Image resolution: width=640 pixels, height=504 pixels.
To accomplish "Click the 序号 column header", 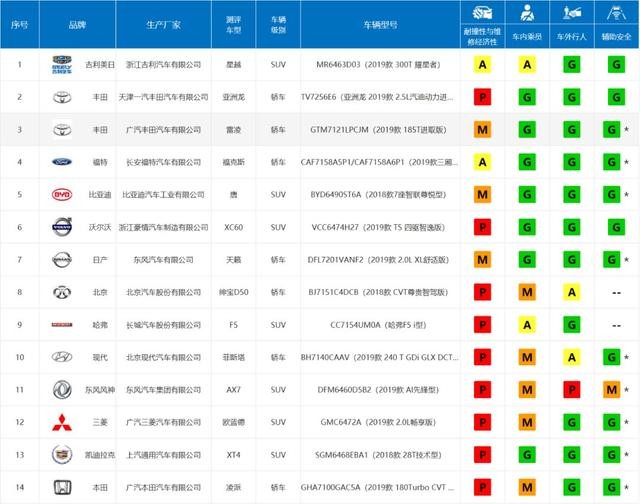I will [x=19, y=24].
